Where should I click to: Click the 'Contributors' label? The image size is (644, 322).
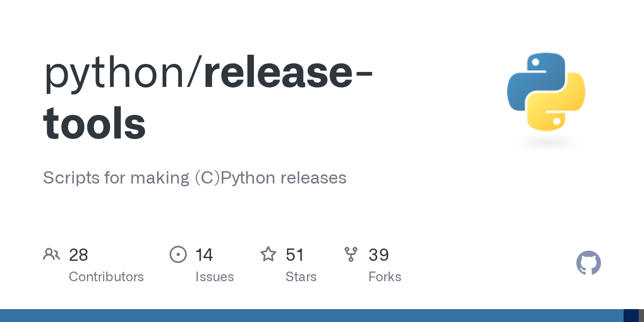tap(106, 277)
